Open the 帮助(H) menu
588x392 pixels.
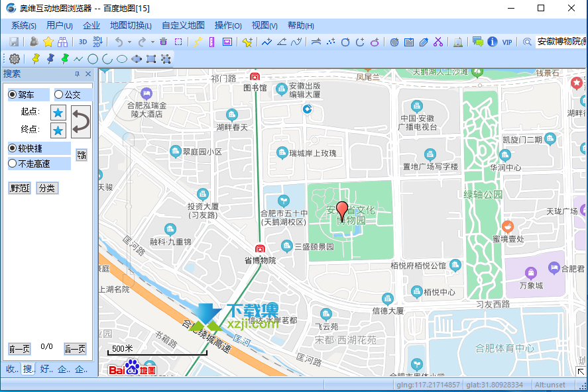tap(301, 25)
